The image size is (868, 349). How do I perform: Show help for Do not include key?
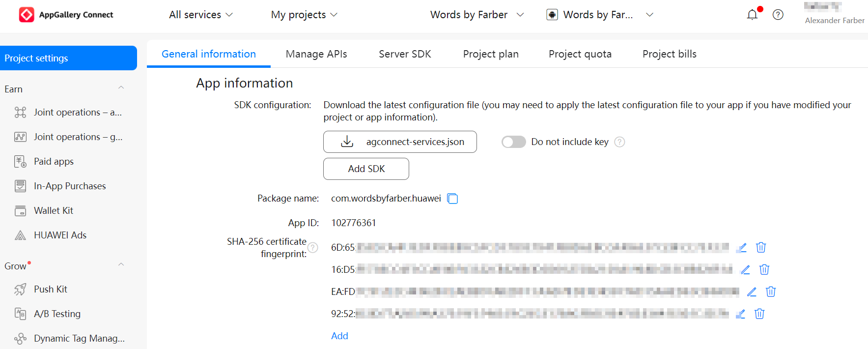pos(620,142)
